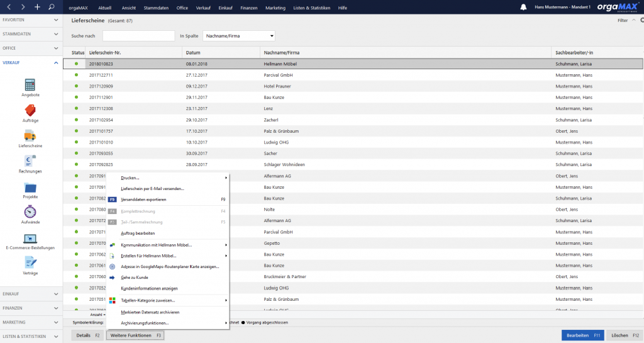This screenshot has height=343, width=644.
Task: Expand the EINKAUF sidebar section
Action: click(31, 294)
